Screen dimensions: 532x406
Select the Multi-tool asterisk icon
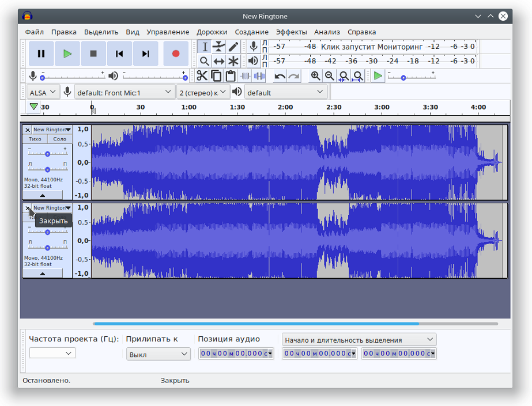[233, 61]
